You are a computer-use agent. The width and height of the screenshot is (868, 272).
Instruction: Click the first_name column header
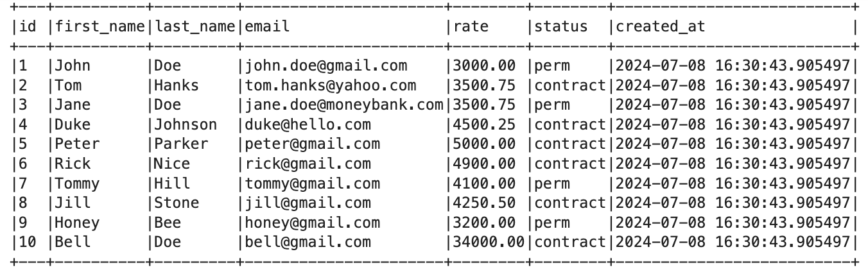[100, 26]
